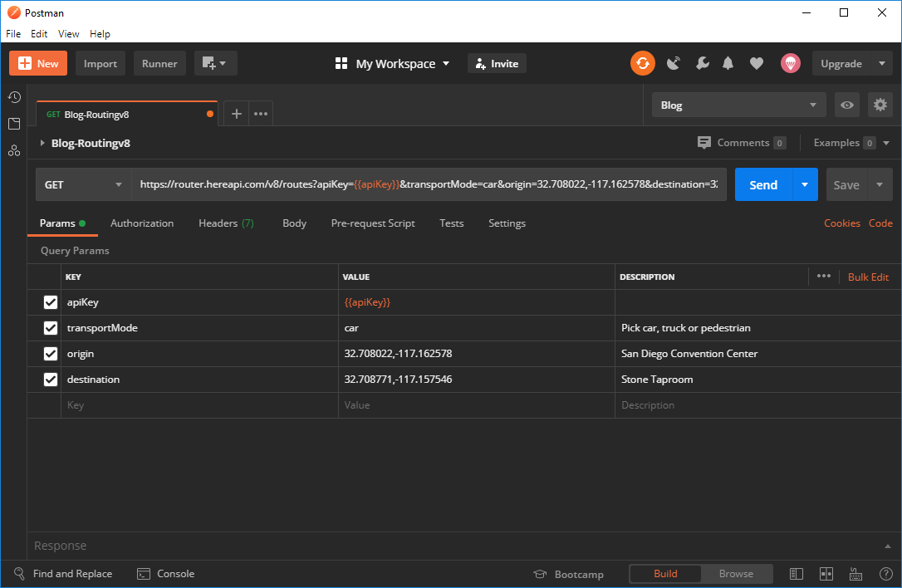Open keyboard shortcuts icon
This screenshot has height=588, width=902.
pos(856,574)
